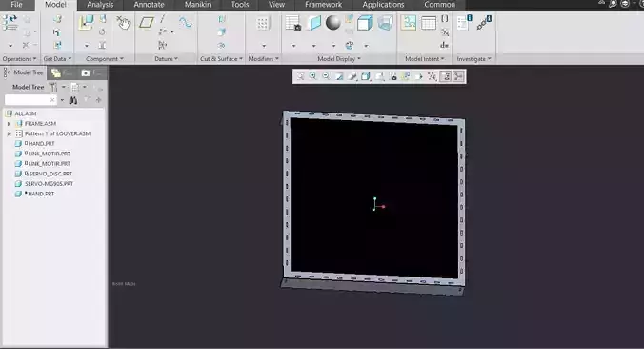Select SERVO-MG905.PRT in the model tree
The height and width of the screenshot is (349, 644).
[x=49, y=184]
